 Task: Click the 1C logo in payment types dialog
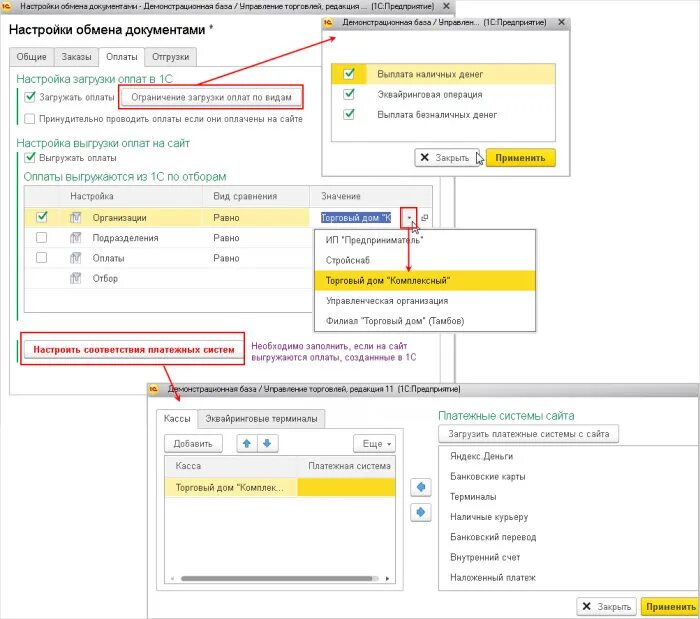(328, 22)
